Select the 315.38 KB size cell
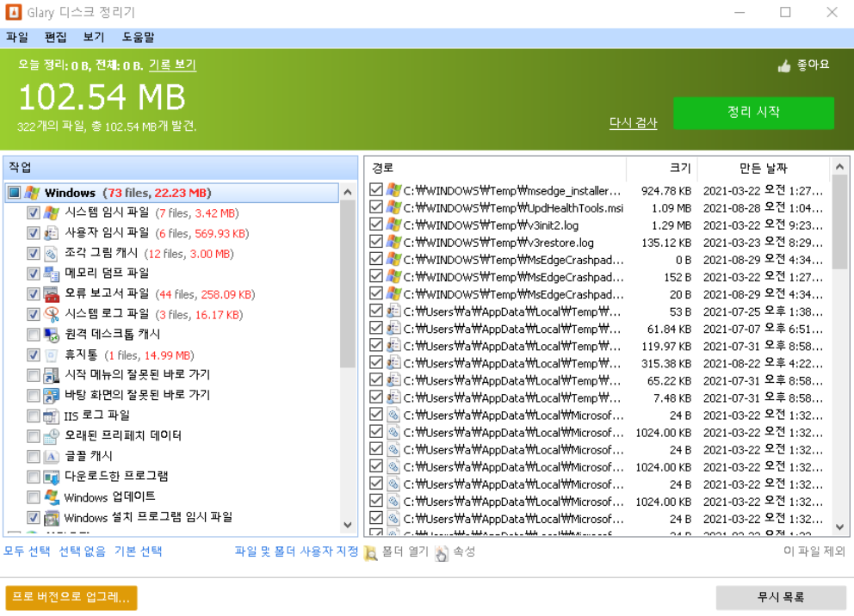 pyautogui.click(x=666, y=364)
